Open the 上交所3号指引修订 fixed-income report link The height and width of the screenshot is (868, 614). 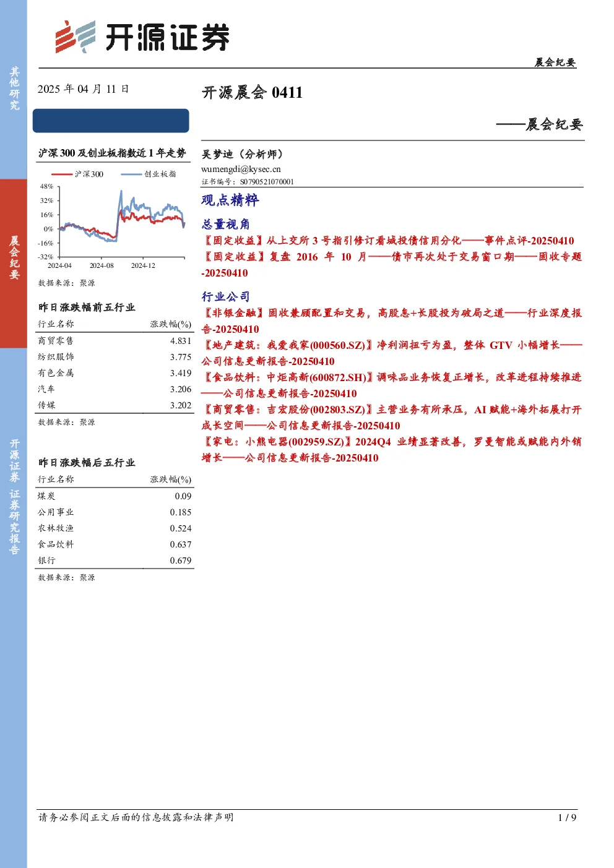[388, 241]
